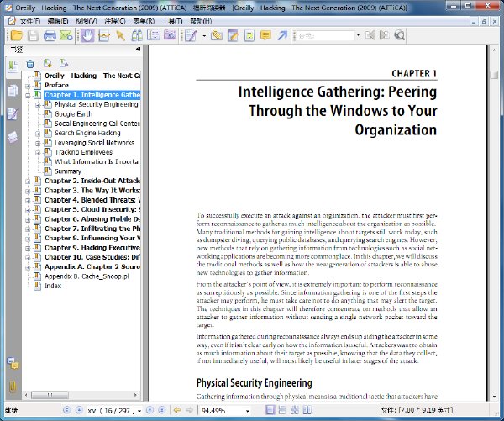Viewport: 504px width, 421px height.
Task: Select the text selection tool icon
Action: [x=104, y=35]
